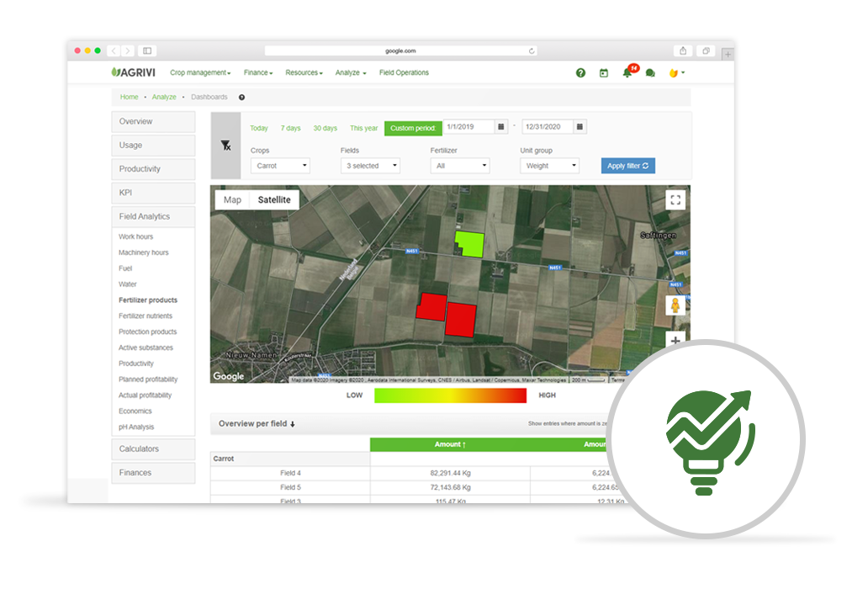Open Crop management menu
Image resolution: width=868 pixels, height=589 pixels.
[200, 72]
